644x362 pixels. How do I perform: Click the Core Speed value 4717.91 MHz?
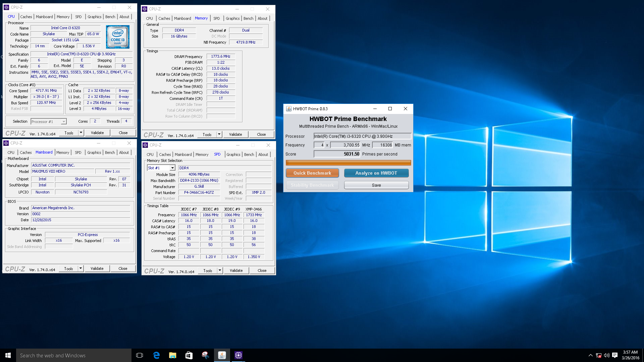pyautogui.click(x=46, y=90)
